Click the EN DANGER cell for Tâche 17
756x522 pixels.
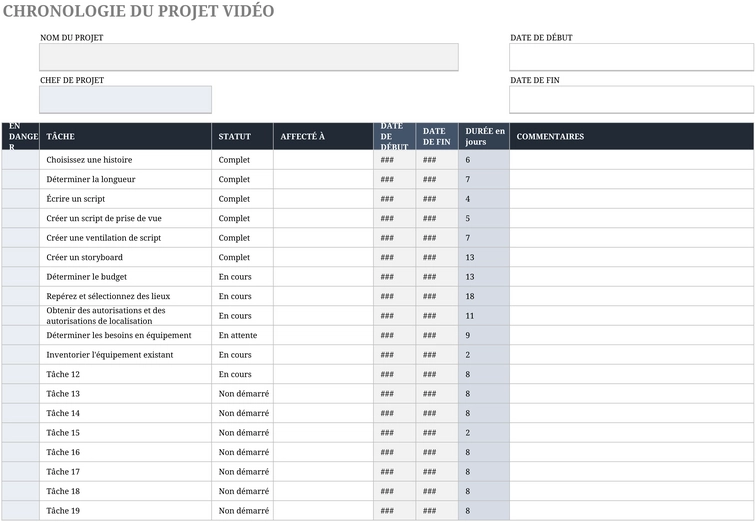click(21, 472)
